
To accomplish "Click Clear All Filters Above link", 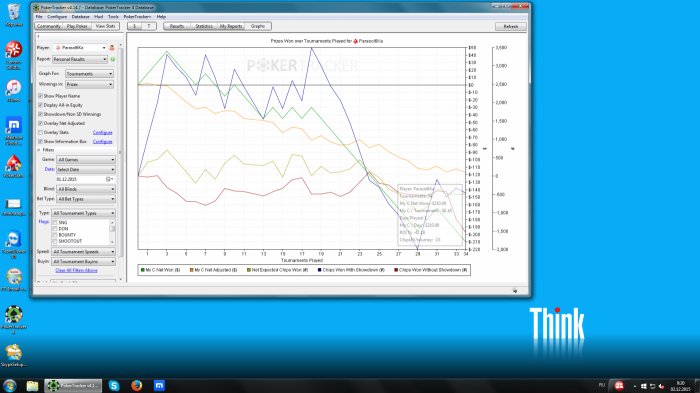I will click(76, 271).
